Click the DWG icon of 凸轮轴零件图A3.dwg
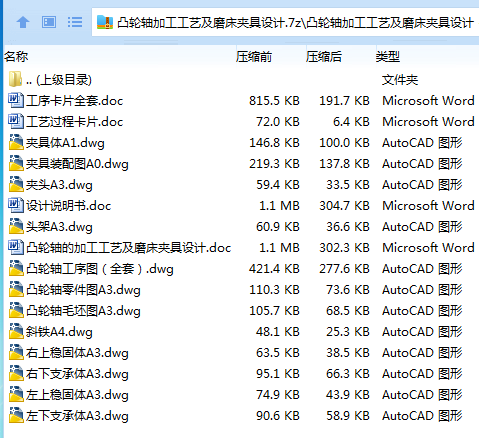This screenshot has height=438, width=479. pyautogui.click(x=16, y=289)
